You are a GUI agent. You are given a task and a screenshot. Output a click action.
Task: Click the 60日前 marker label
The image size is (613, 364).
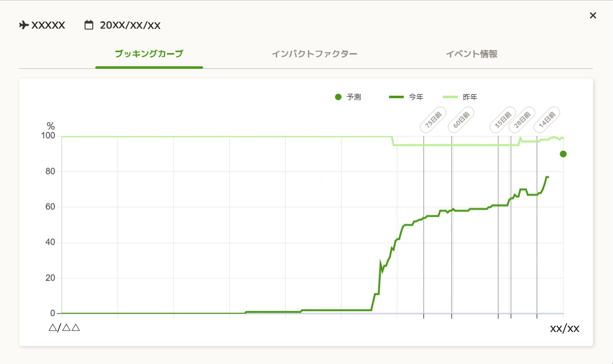(x=461, y=120)
